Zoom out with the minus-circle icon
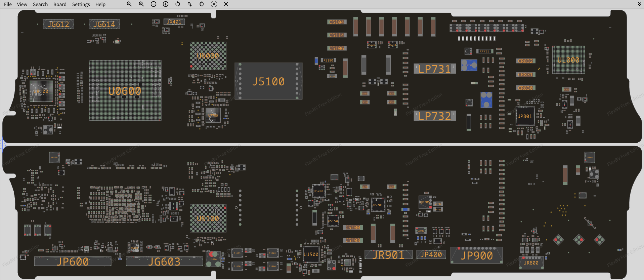The height and width of the screenshot is (280, 644). tap(154, 4)
